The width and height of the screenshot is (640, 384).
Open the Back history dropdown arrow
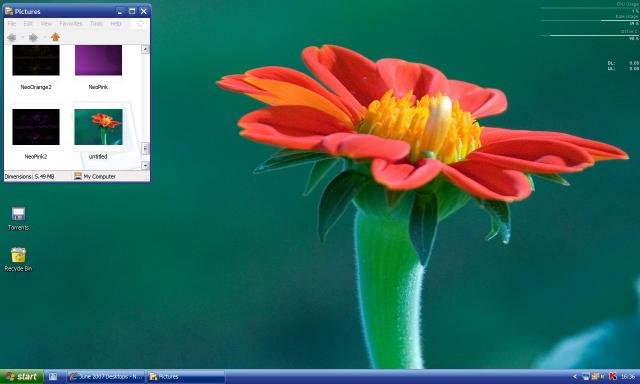click(22, 38)
